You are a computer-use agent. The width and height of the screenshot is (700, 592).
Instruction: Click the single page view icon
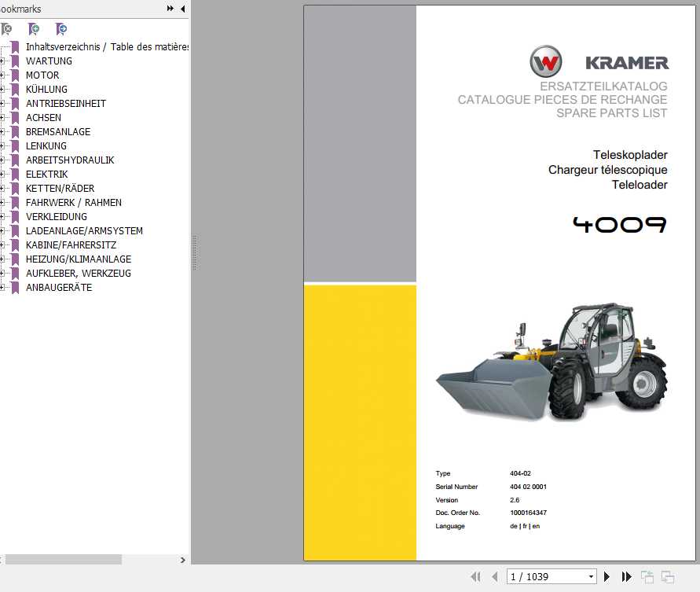click(x=647, y=577)
